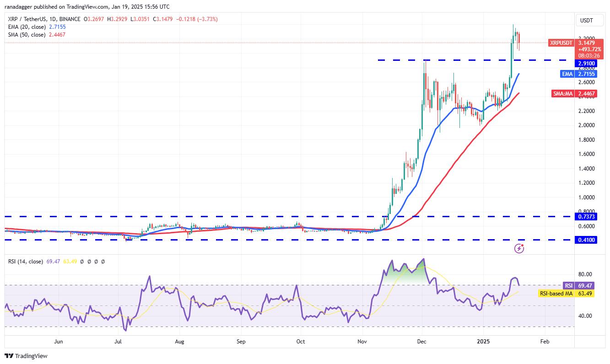Click the 2025 marker on the time axis
Screen dimensions: 610x364
tap(482, 341)
